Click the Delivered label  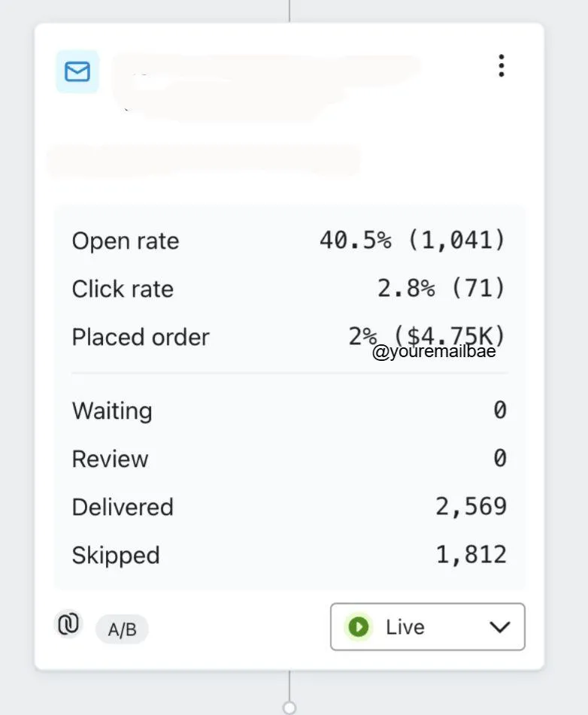tap(123, 507)
